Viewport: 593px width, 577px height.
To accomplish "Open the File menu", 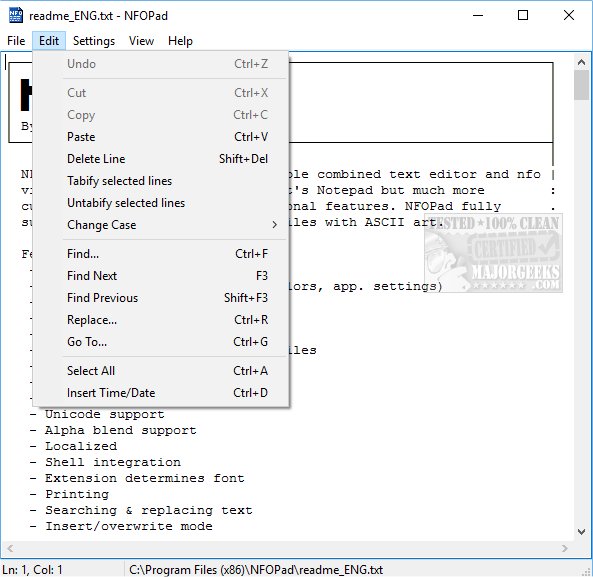I will point(16,41).
